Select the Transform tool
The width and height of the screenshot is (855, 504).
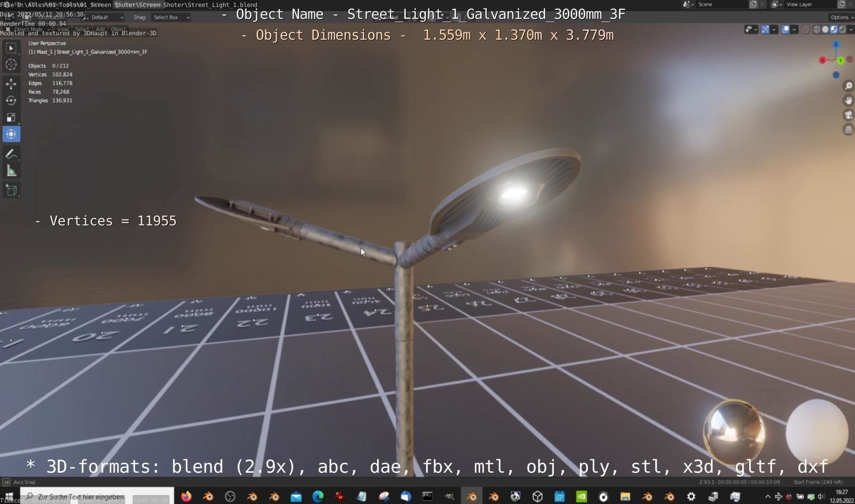11,134
